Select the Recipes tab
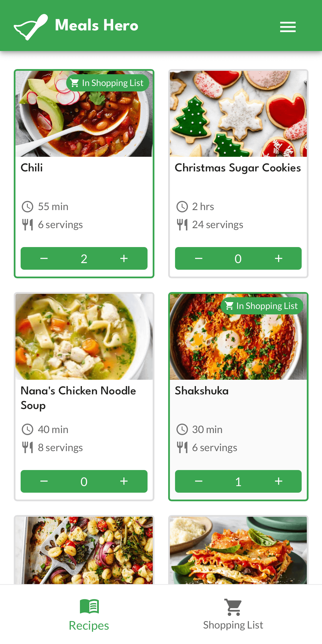Screen dimensions: 322x644 click(89, 614)
